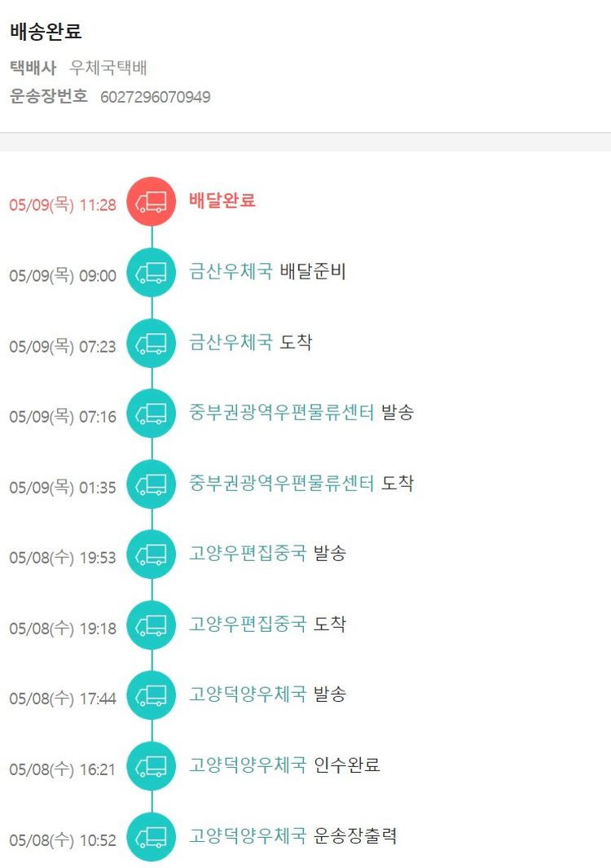This screenshot has width=611, height=868.
Task: Click 금산우체국 link in 배달준비 row
Action: (x=231, y=272)
